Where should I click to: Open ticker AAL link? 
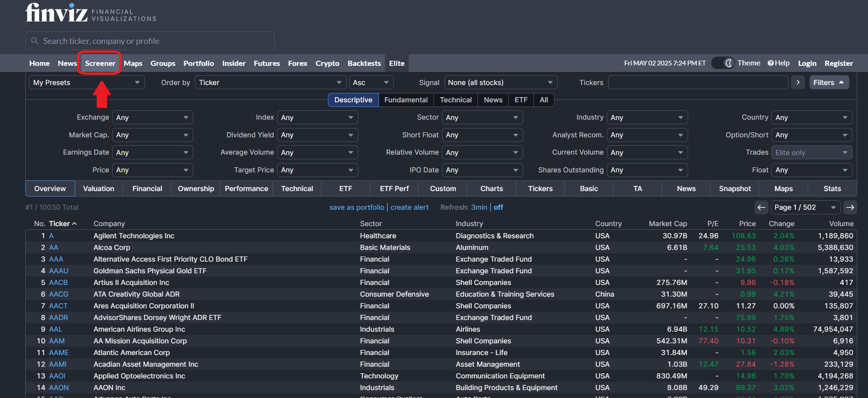click(x=56, y=329)
